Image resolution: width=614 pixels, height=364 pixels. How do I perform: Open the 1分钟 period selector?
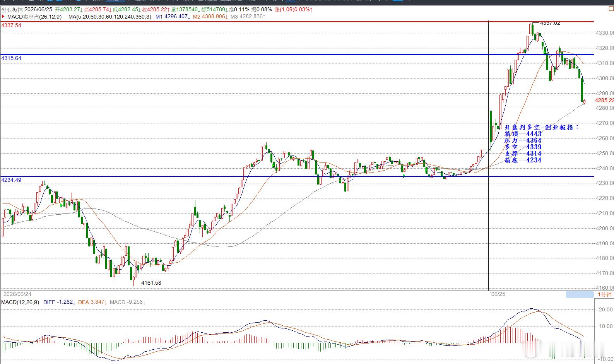[x=604, y=294]
